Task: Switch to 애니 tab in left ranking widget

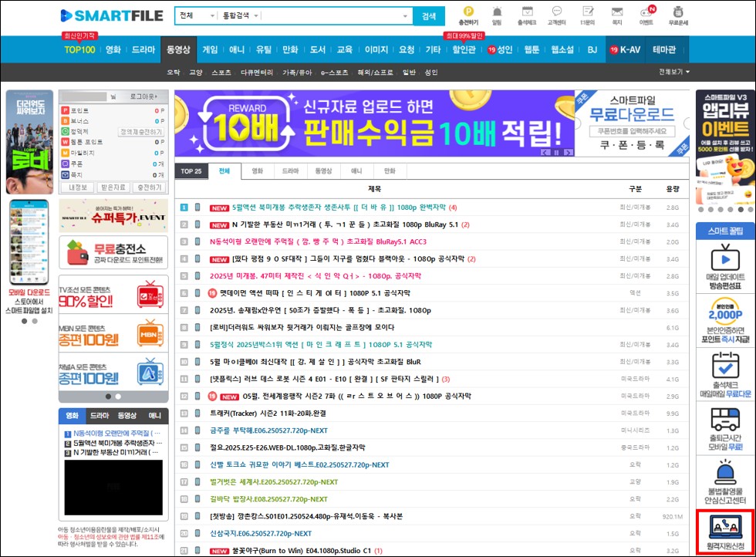Action: [x=154, y=416]
